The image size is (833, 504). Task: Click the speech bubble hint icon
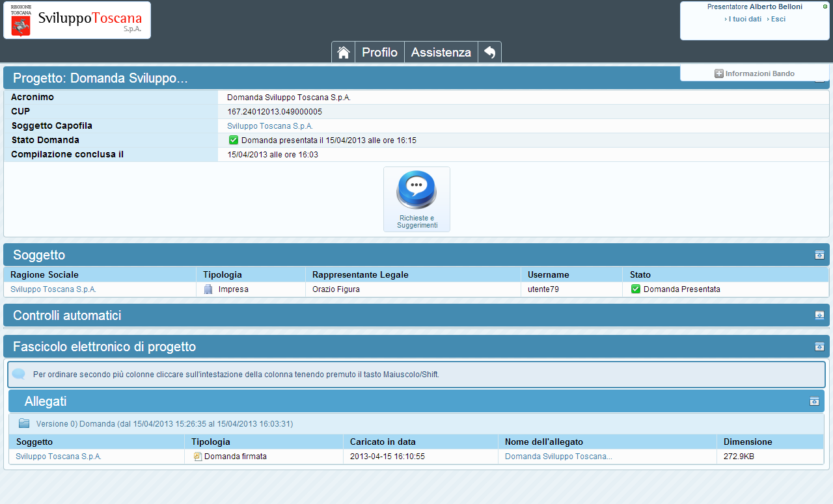point(19,374)
